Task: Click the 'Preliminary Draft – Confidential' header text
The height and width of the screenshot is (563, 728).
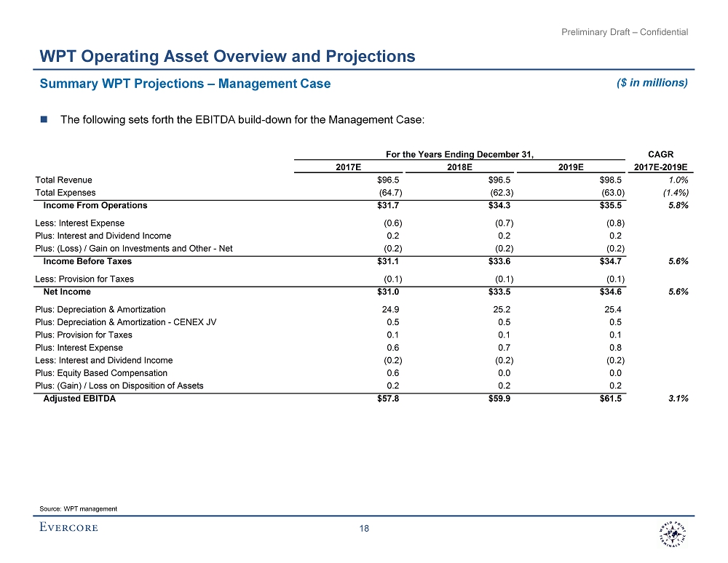Action: [625, 32]
